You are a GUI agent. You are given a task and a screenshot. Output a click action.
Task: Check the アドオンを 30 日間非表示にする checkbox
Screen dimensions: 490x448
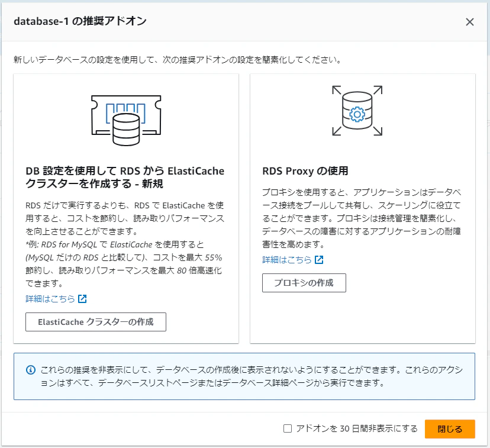(x=288, y=428)
